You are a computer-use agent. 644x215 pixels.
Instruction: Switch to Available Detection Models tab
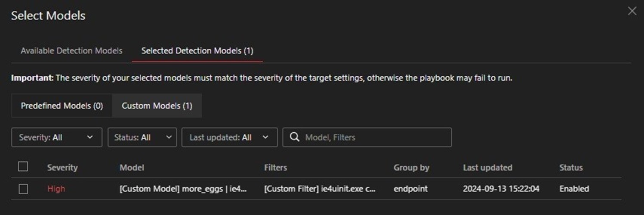pos(71,51)
